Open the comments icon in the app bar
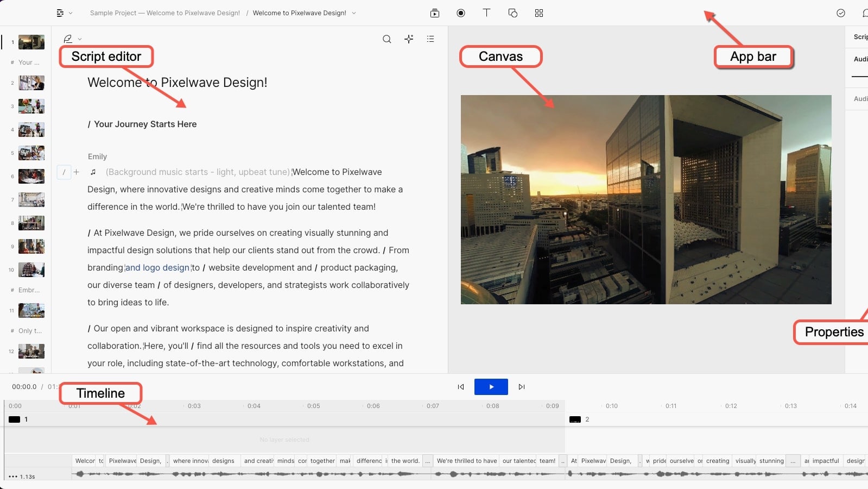The width and height of the screenshot is (868, 489). 865,13
